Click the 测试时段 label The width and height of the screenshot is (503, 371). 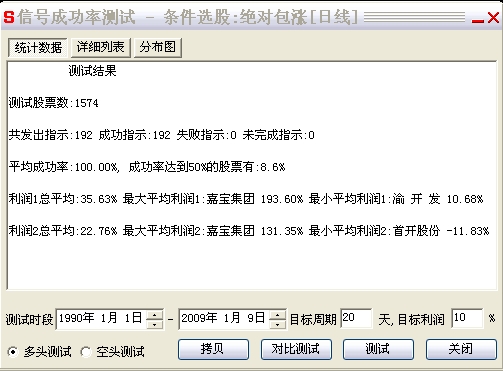[x=30, y=319]
